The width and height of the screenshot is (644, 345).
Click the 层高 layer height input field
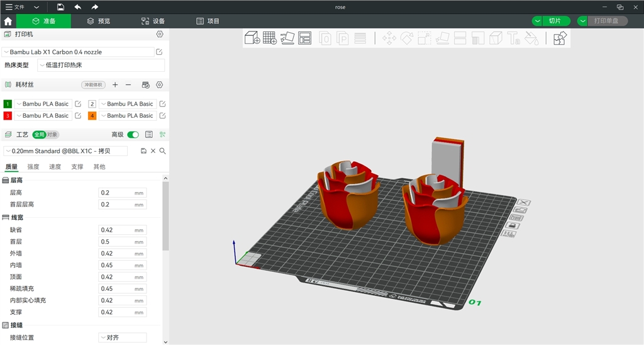pos(116,193)
